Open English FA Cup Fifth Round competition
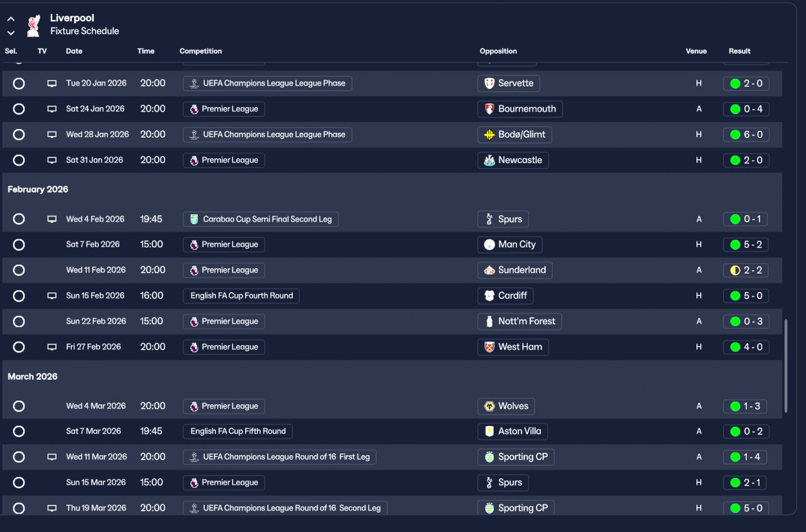This screenshot has height=532, width=806. [x=237, y=431]
